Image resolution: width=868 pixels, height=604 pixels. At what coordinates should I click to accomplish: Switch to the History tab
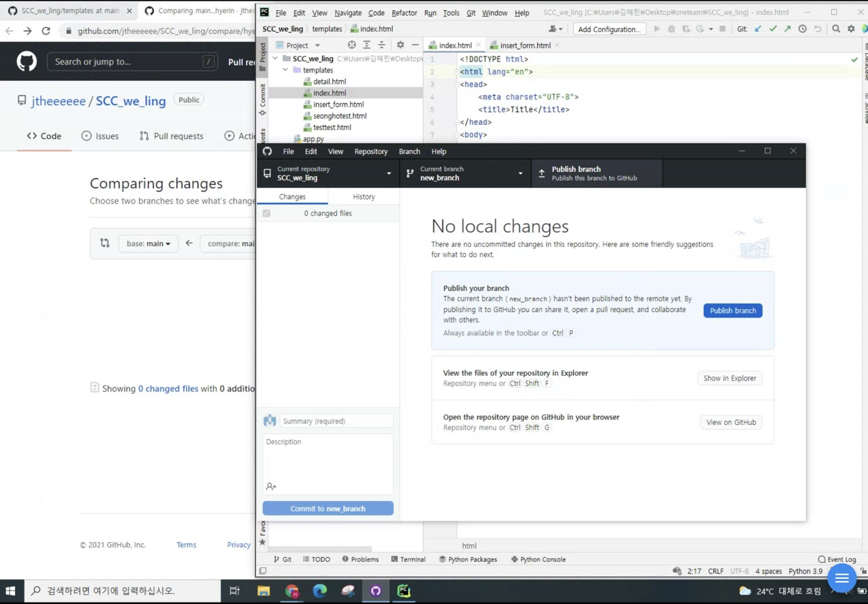[x=363, y=197]
